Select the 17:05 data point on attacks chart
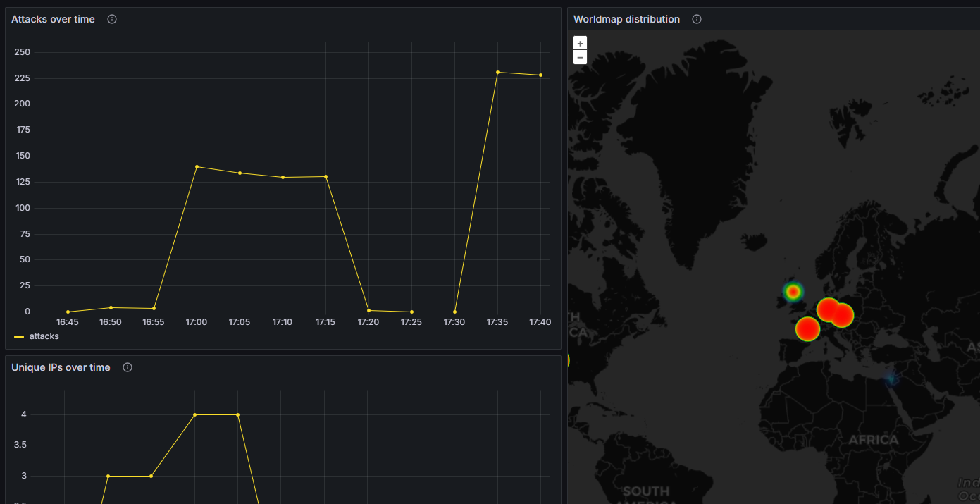 (x=240, y=173)
